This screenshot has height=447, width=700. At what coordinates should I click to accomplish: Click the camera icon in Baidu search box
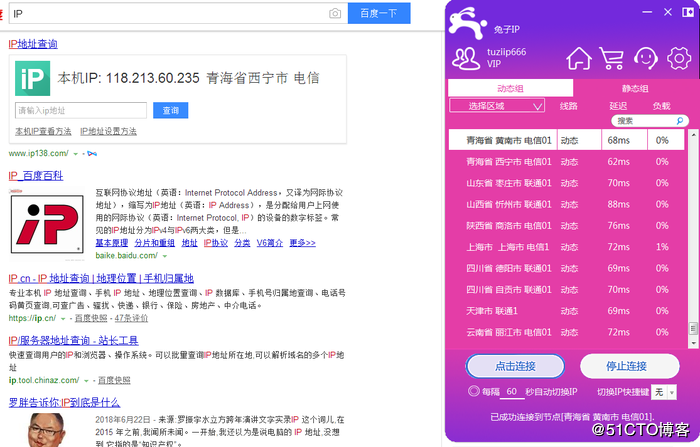pos(335,14)
